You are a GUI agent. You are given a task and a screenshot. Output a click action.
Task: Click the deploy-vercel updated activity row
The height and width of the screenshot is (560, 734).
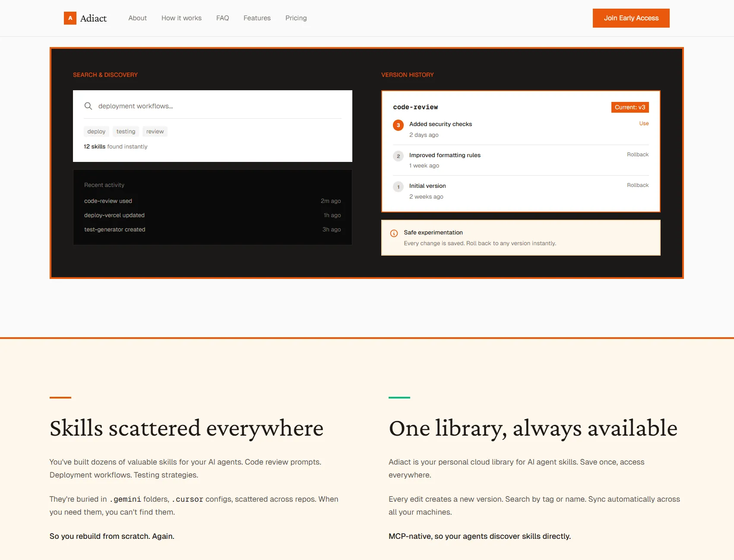pyautogui.click(x=212, y=215)
